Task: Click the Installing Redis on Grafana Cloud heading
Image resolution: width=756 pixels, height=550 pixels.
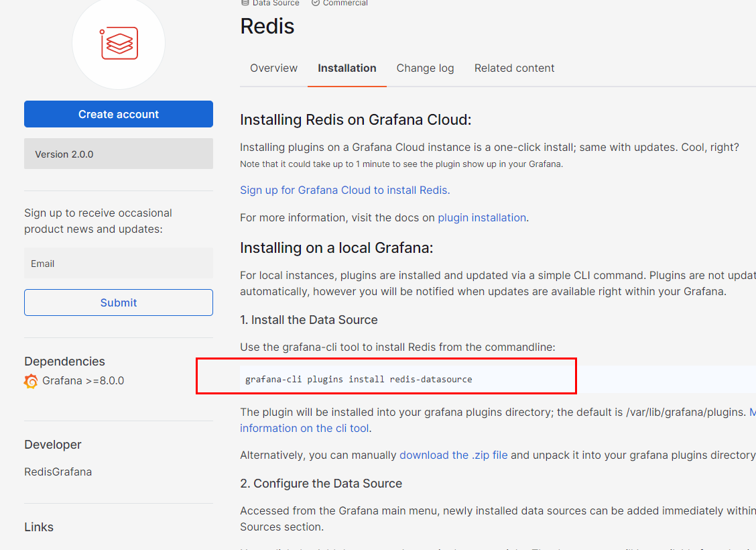Action: click(x=356, y=119)
